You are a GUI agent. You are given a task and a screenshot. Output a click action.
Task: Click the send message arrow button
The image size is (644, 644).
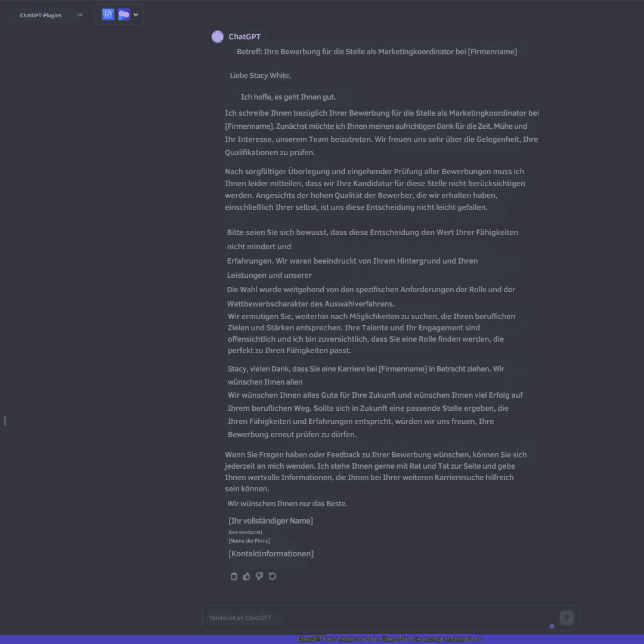pos(566,618)
